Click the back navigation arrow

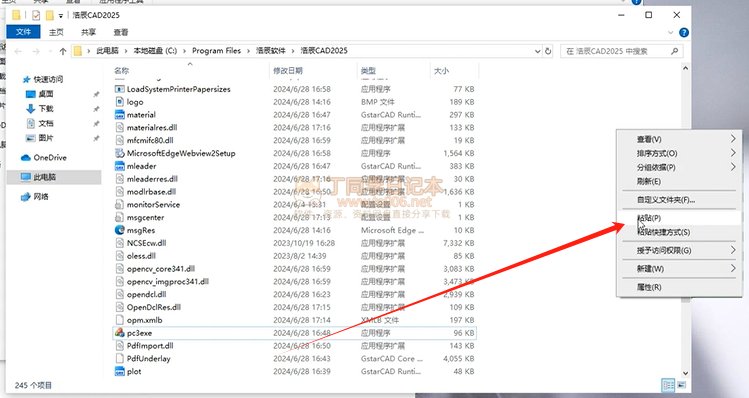[x=18, y=51]
